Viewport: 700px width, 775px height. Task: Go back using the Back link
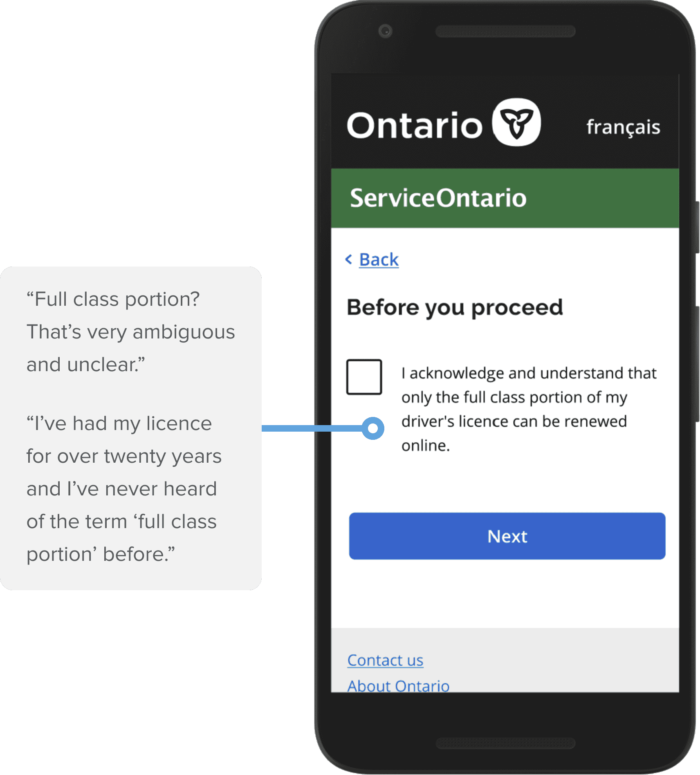pos(379,260)
